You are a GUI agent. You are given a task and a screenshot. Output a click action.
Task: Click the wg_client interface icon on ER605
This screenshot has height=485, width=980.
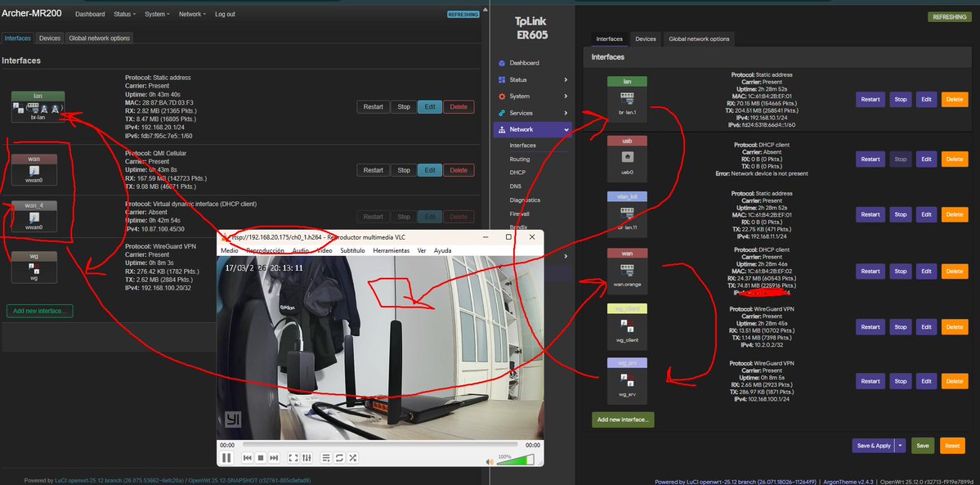[x=627, y=327]
